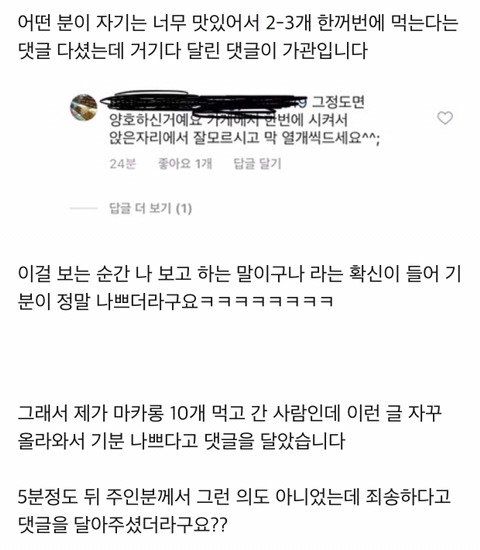
Task: Click the line '어떤 분이 자기는 너무 맛있어서'
Action: tap(238, 24)
